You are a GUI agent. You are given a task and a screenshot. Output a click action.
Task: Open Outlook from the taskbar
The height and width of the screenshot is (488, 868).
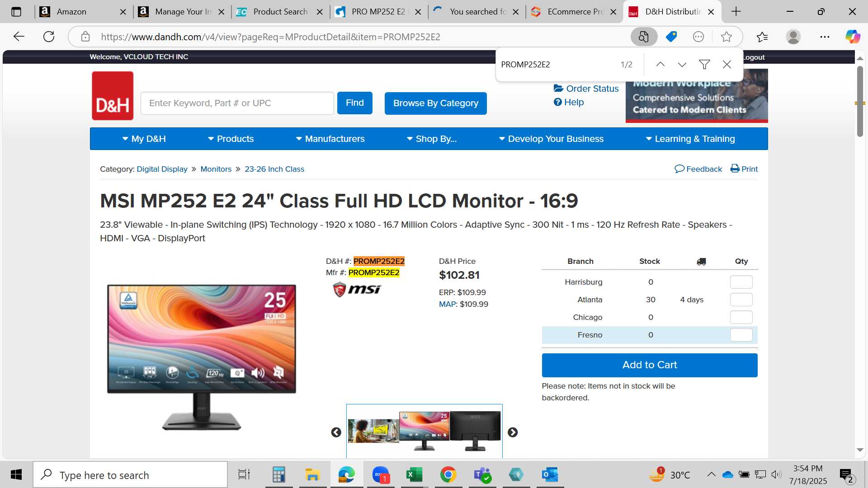point(550,474)
